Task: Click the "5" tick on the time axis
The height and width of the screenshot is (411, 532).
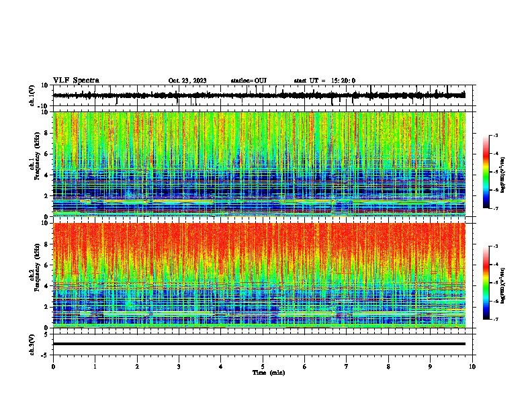Action: (263, 366)
